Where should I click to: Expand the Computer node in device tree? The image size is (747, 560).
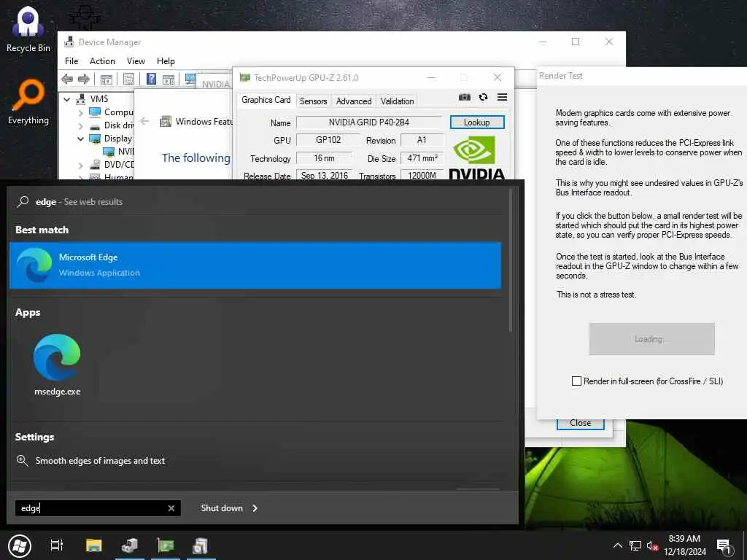80,113
